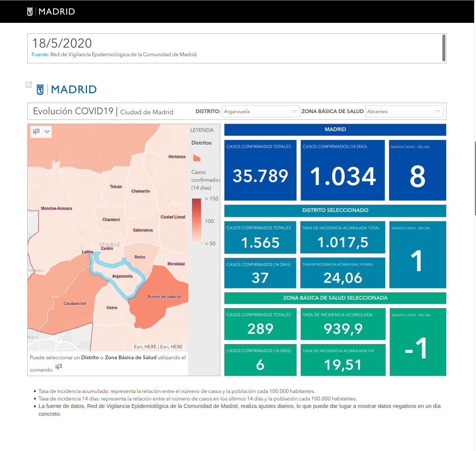Click the map selection tool icon

click(36, 131)
